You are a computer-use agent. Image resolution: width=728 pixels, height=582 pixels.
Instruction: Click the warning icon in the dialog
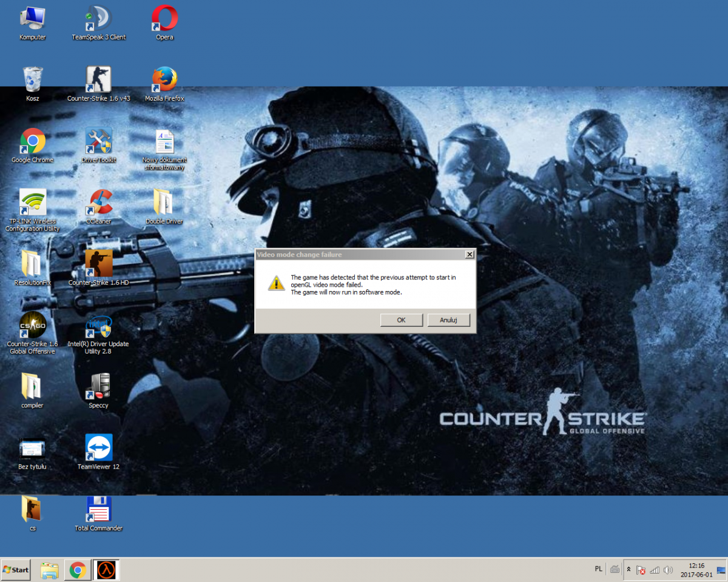tap(277, 283)
